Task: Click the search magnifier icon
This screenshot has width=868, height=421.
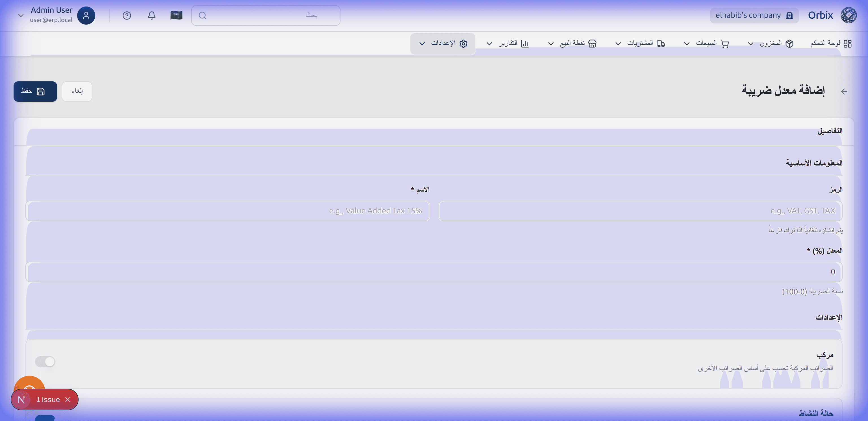Action: (203, 16)
